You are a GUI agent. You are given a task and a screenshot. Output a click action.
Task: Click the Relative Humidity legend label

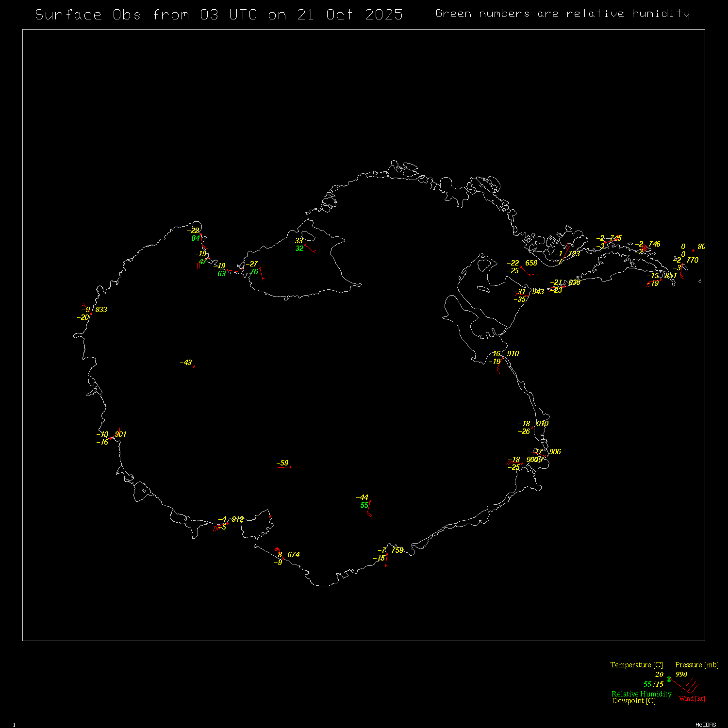(641, 694)
